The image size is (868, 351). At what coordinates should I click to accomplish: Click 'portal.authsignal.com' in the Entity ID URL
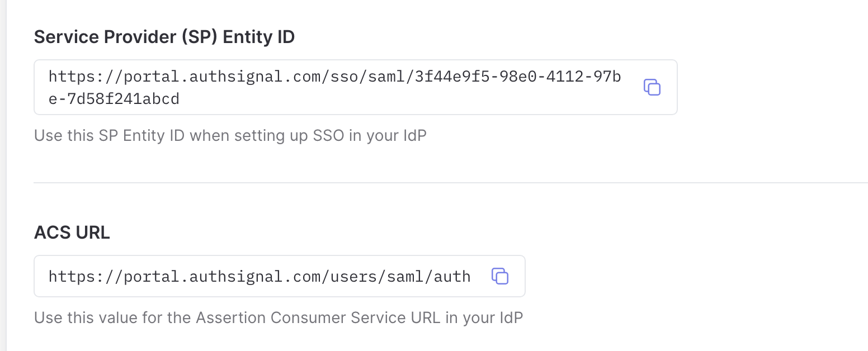click(222, 76)
